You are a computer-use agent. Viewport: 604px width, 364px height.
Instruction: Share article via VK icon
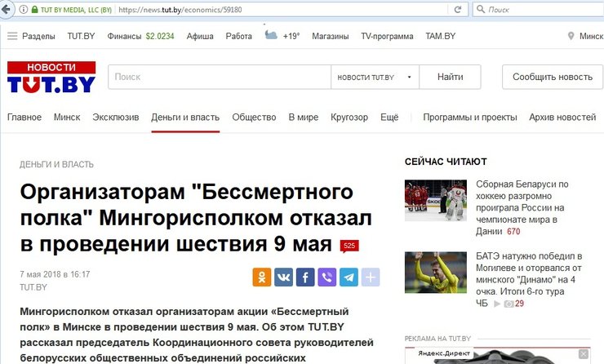point(284,277)
